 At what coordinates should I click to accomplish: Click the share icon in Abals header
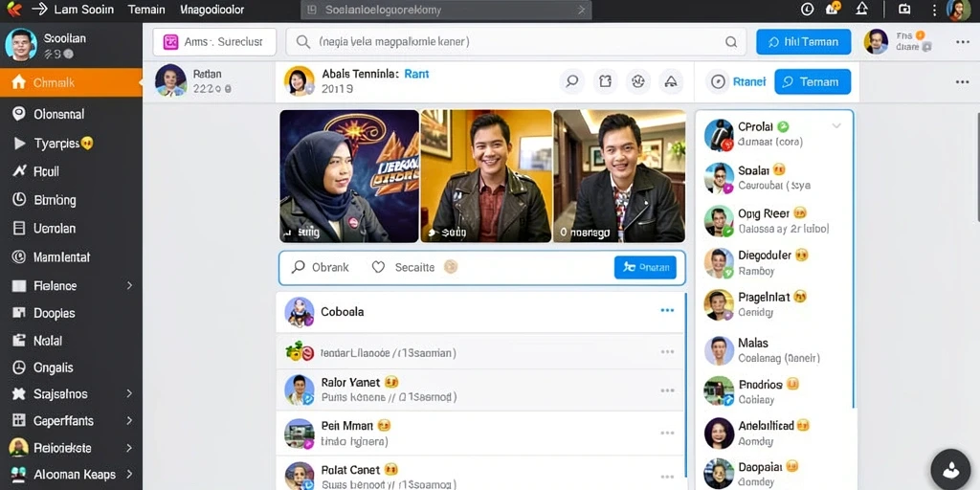coord(605,81)
